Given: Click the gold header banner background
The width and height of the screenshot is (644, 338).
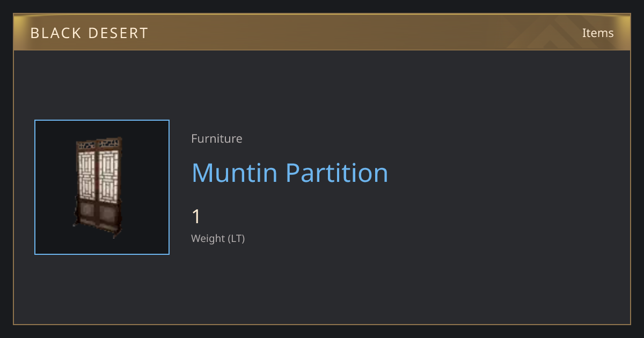Looking at the screenshot, I should [322, 32].
